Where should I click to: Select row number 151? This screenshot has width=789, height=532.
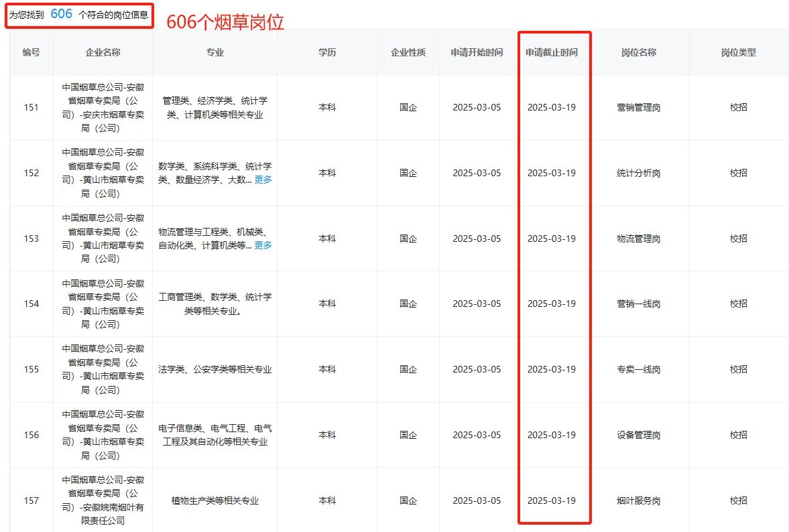click(x=32, y=107)
